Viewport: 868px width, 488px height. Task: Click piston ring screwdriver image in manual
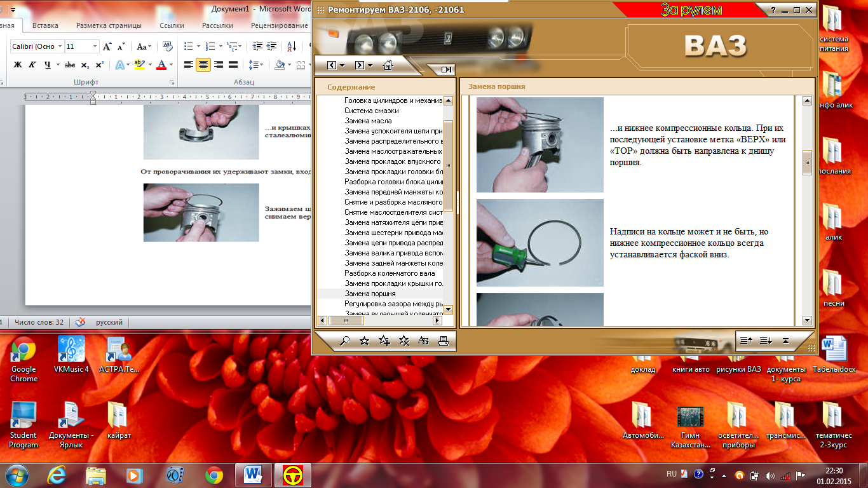540,243
